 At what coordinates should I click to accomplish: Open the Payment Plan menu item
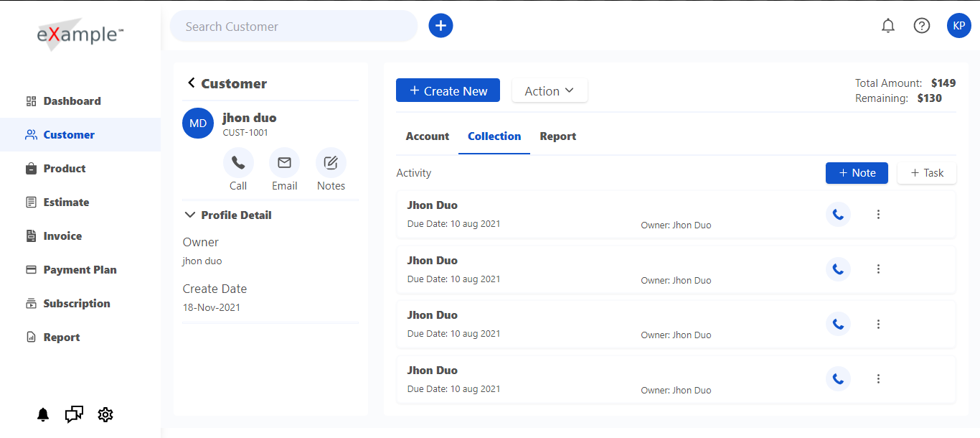(80, 270)
